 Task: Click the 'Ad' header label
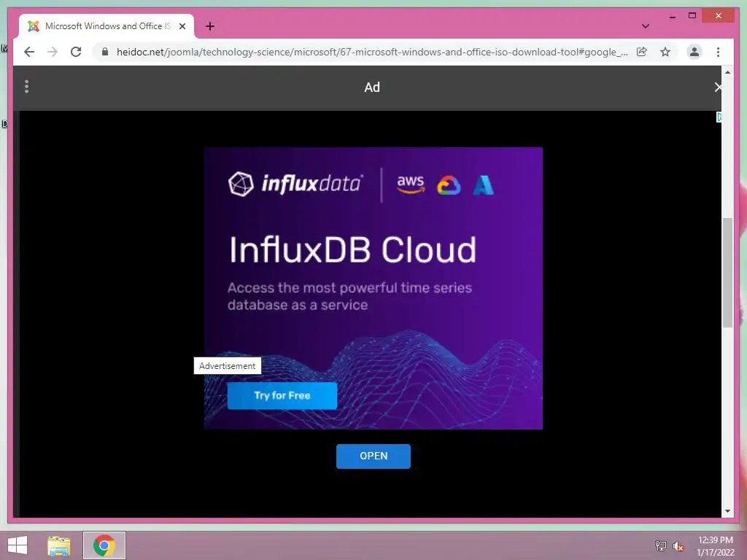pyautogui.click(x=372, y=87)
